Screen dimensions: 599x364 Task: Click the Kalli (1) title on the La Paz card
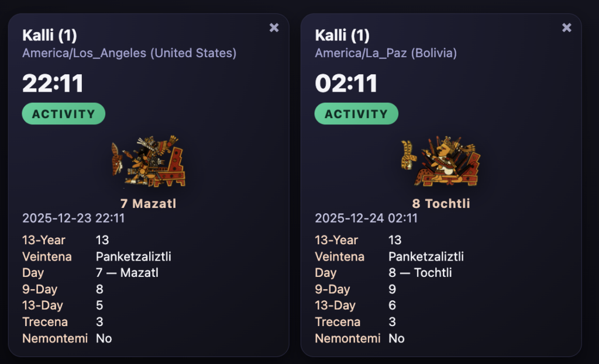pyautogui.click(x=342, y=36)
